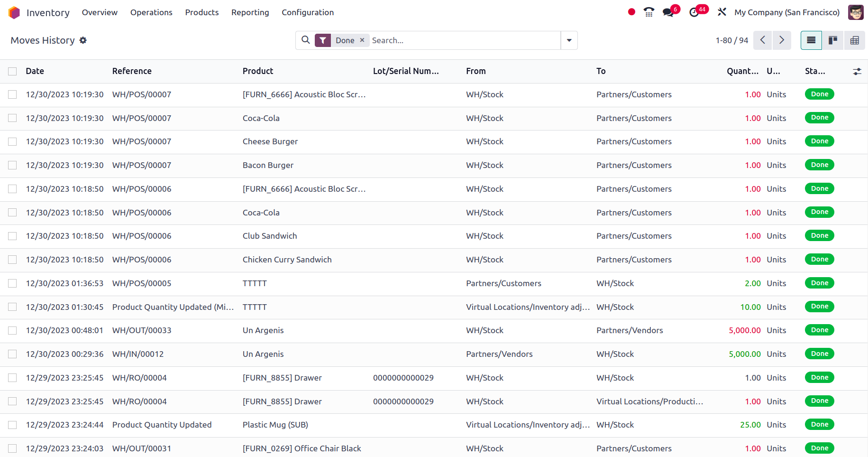The width and height of the screenshot is (868, 457).
Task: Switch to kanban view
Action: point(832,40)
